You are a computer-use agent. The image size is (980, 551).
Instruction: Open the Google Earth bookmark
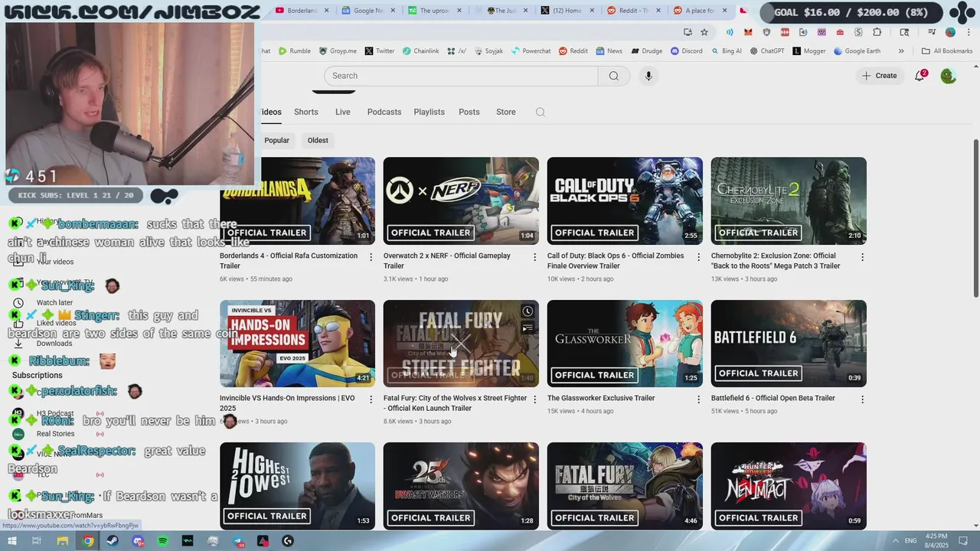857,51
